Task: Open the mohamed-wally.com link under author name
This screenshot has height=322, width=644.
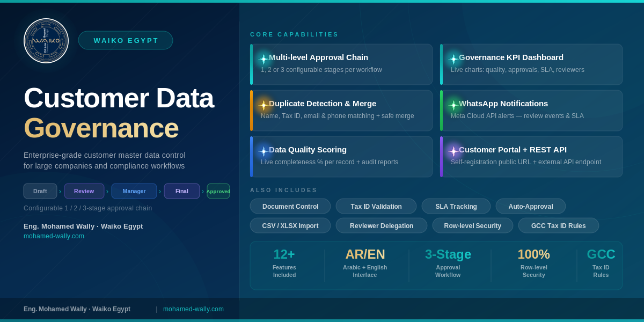Action: 54,236
